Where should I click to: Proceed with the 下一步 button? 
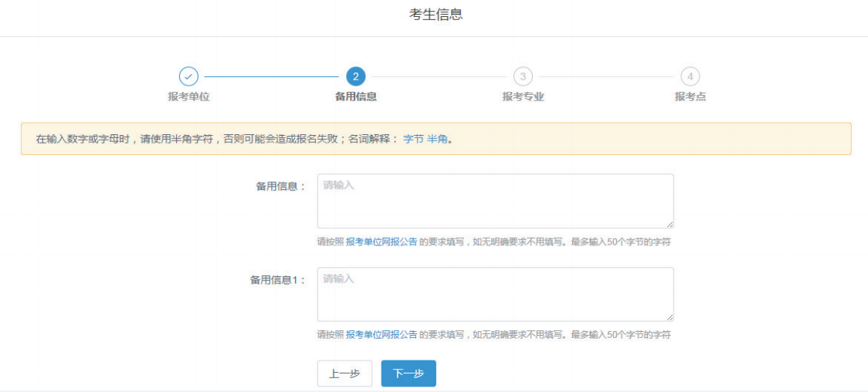409,373
